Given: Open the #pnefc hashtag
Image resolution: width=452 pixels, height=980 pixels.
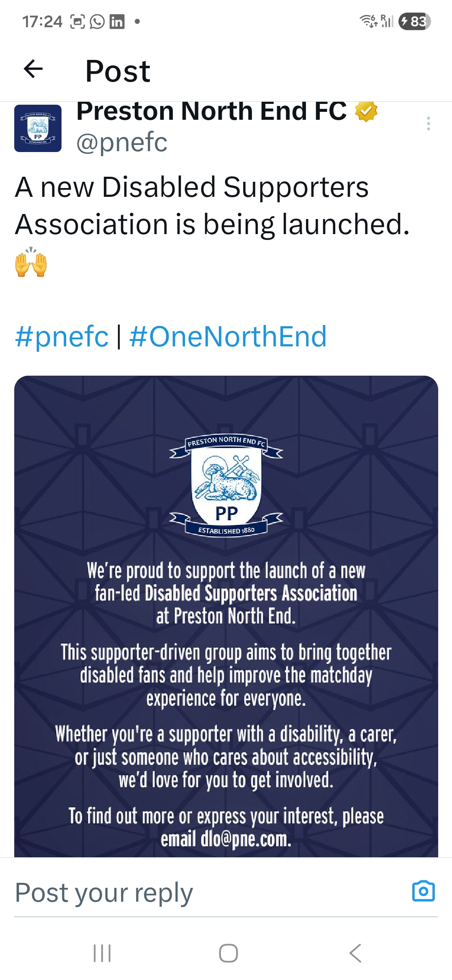Looking at the screenshot, I should click(x=62, y=336).
